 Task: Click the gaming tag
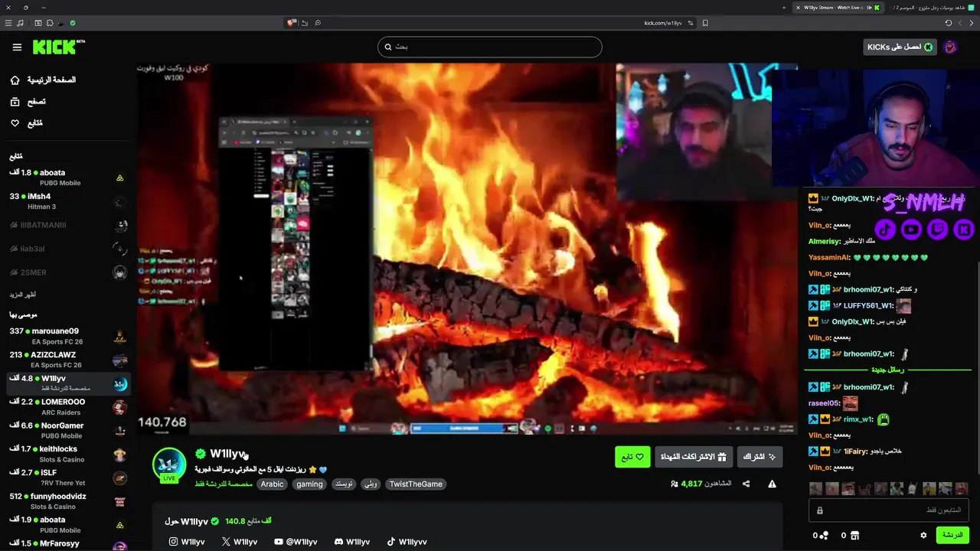(309, 484)
